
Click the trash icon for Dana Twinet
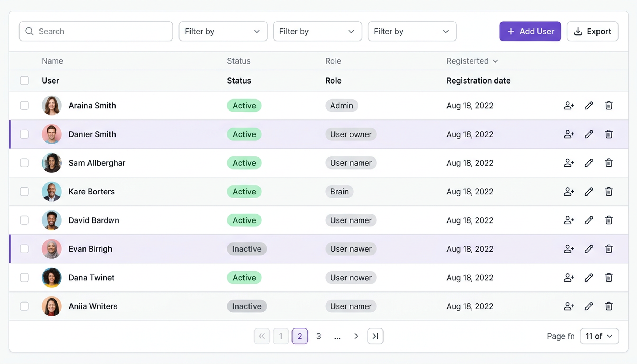(x=609, y=278)
